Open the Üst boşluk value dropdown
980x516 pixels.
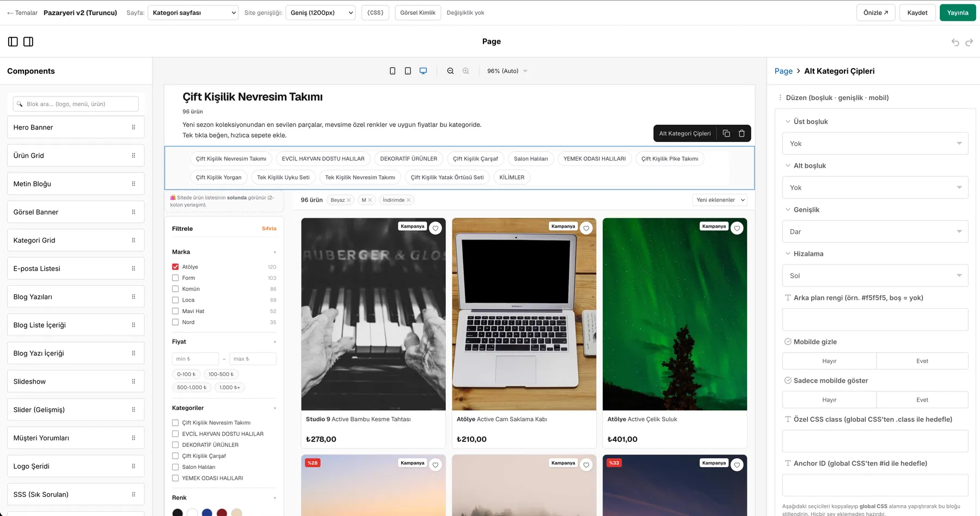875,144
